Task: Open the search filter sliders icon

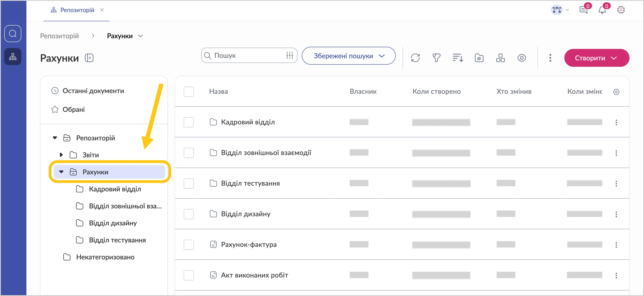Action: pos(289,55)
